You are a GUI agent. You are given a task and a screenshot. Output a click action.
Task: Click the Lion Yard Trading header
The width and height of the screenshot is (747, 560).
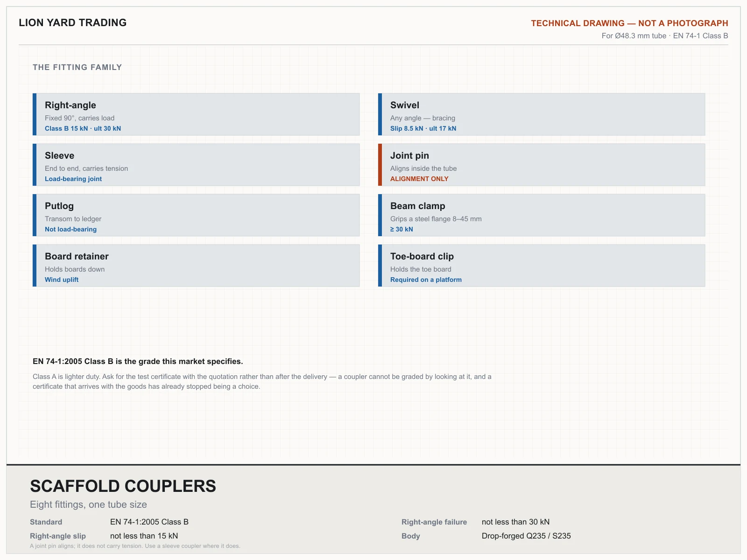click(x=73, y=22)
